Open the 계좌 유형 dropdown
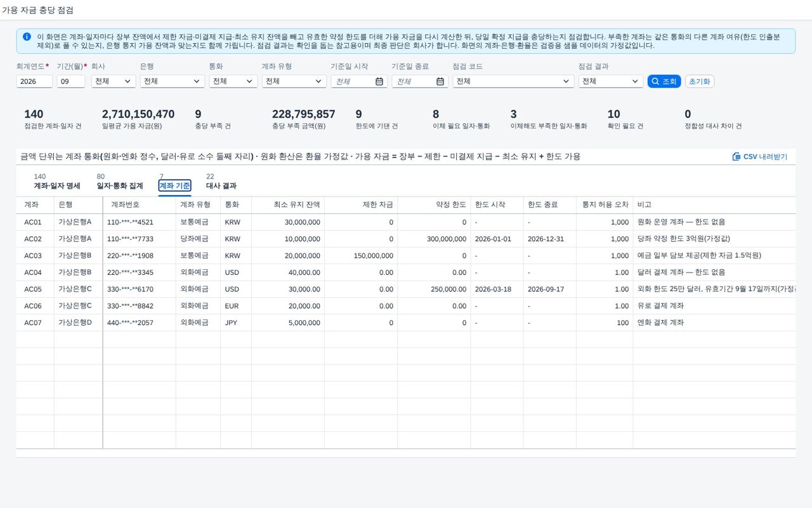Image resolution: width=812 pixels, height=508 pixels. pyautogui.click(x=294, y=81)
